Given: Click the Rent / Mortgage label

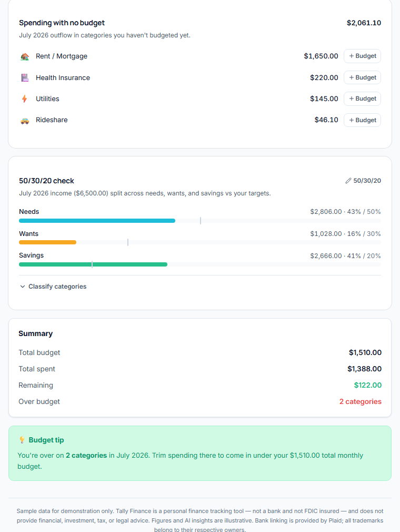Looking at the screenshot, I should [x=62, y=56].
